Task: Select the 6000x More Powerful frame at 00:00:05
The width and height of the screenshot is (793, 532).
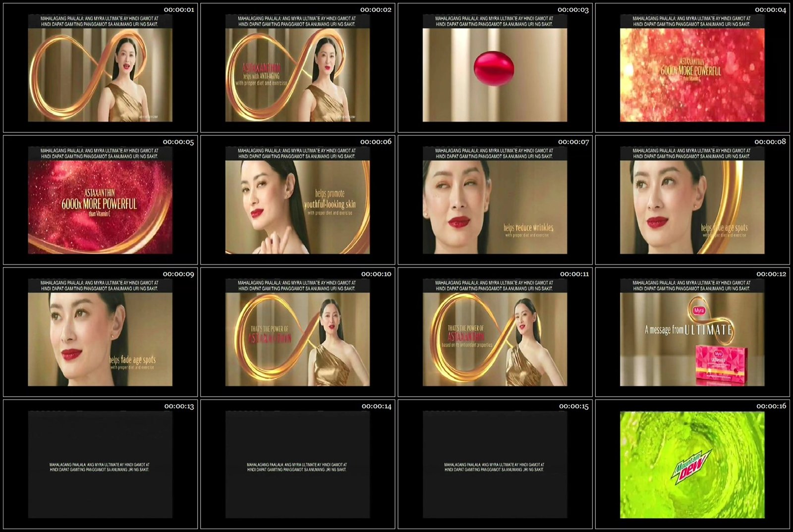Action: (x=100, y=200)
